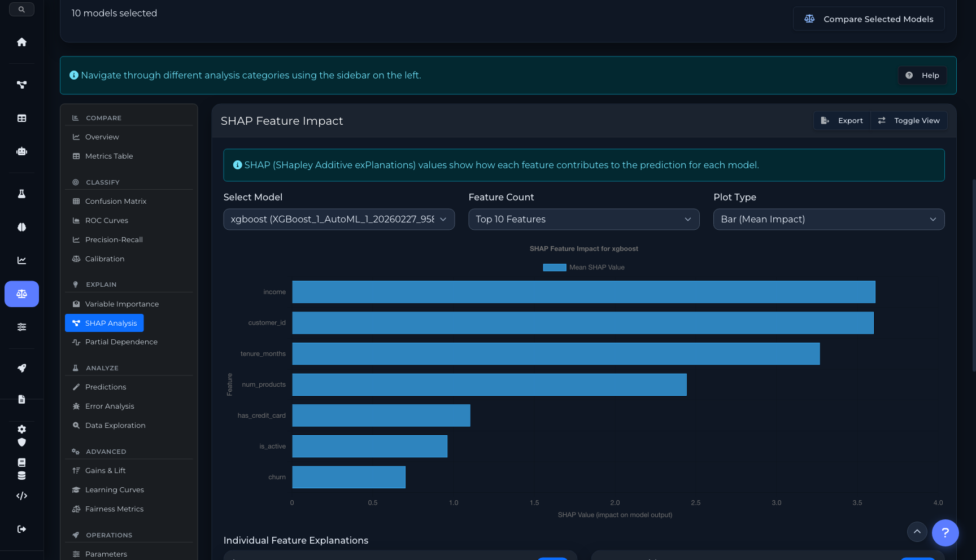
Task: Open Fairness Metrics under Advanced
Action: point(114,509)
